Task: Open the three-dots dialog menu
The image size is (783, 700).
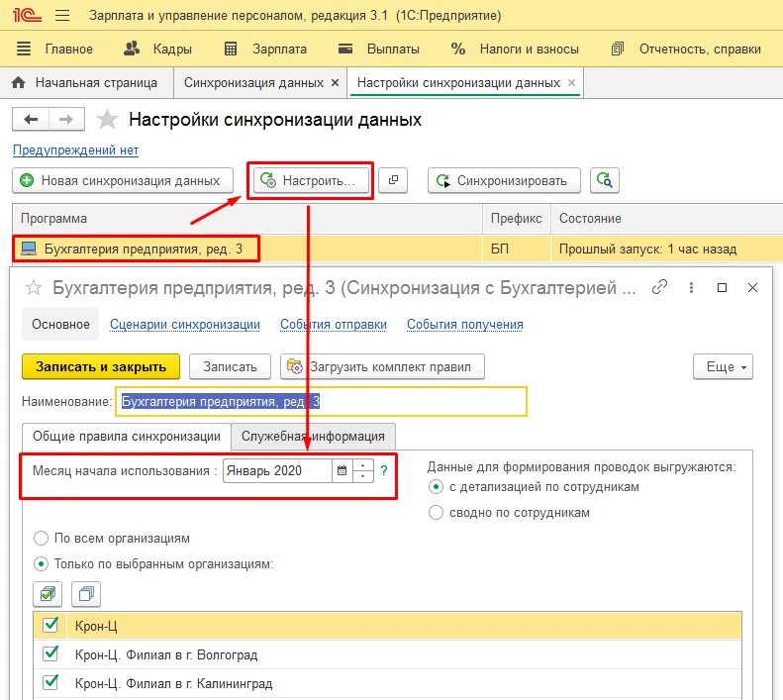Action: (691, 287)
